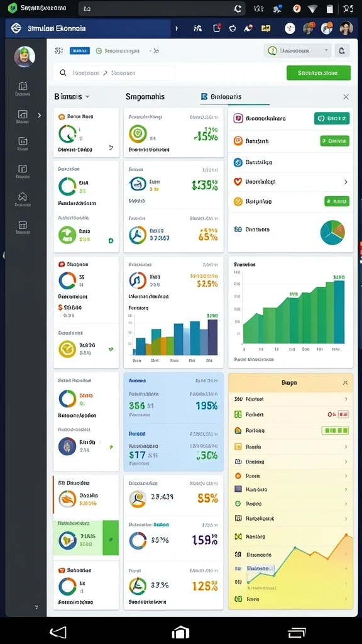The width and height of the screenshot is (362, 644).
Task: Click the topmost document icon in left sidebar
Action: (x=23, y=86)
